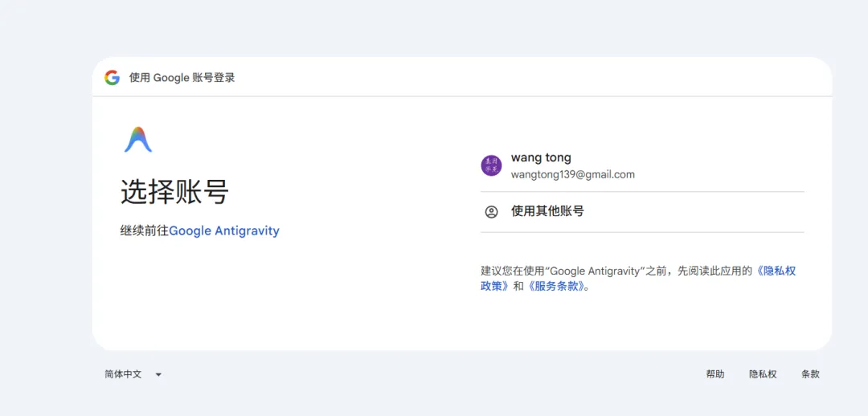
Task: Choose the wang tong account name
Action: point(541,157)
